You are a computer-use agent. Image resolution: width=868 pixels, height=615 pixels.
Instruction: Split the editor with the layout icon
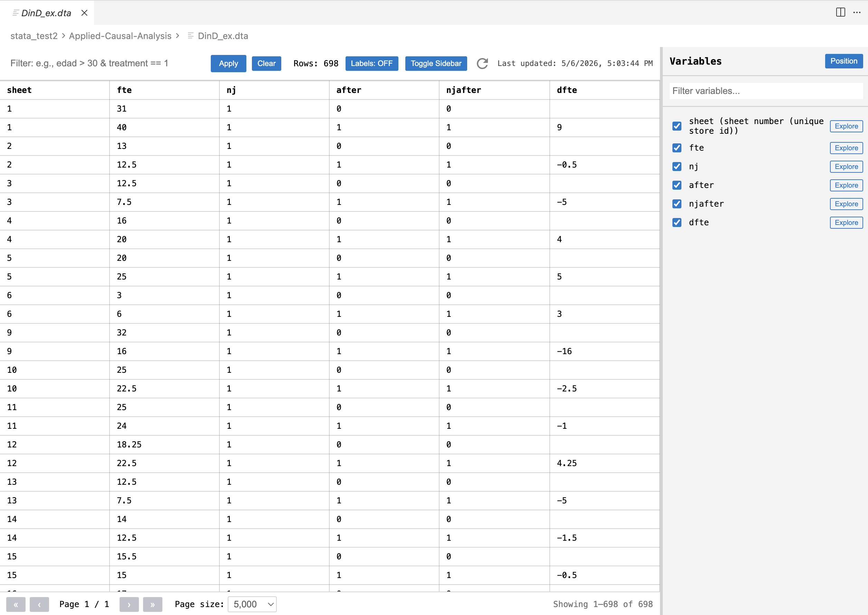pos(840,12)
